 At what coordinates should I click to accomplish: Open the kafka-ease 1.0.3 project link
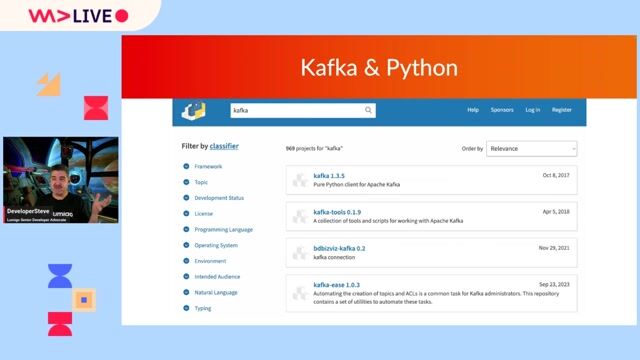coord(336,285)
